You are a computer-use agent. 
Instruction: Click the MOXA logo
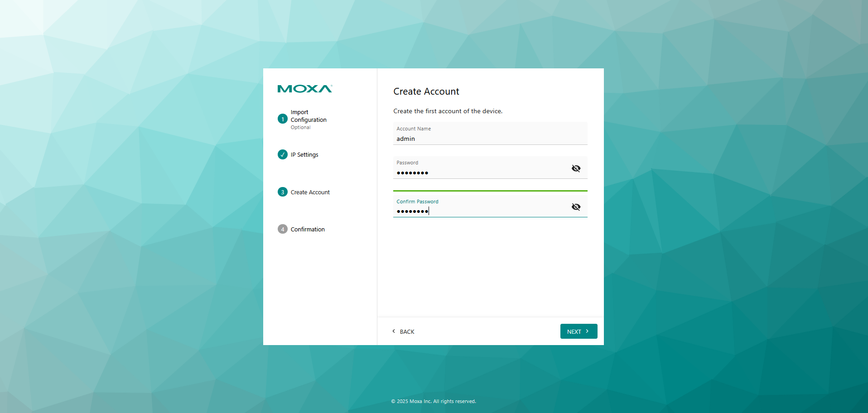[x=304, y=89]
